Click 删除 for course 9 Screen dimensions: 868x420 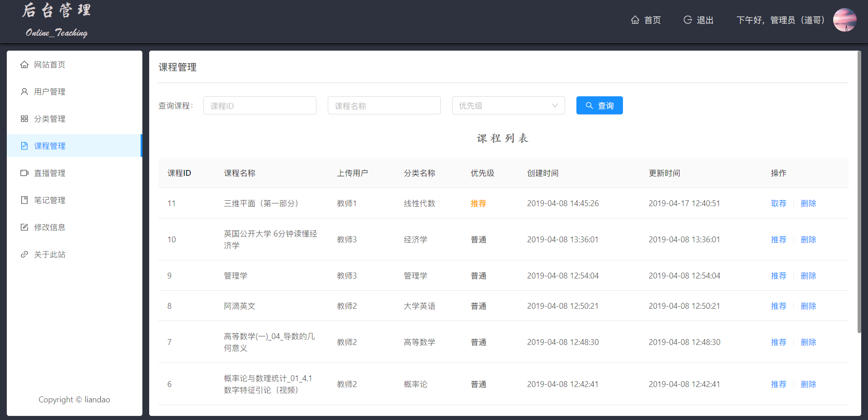pos(808,276)
